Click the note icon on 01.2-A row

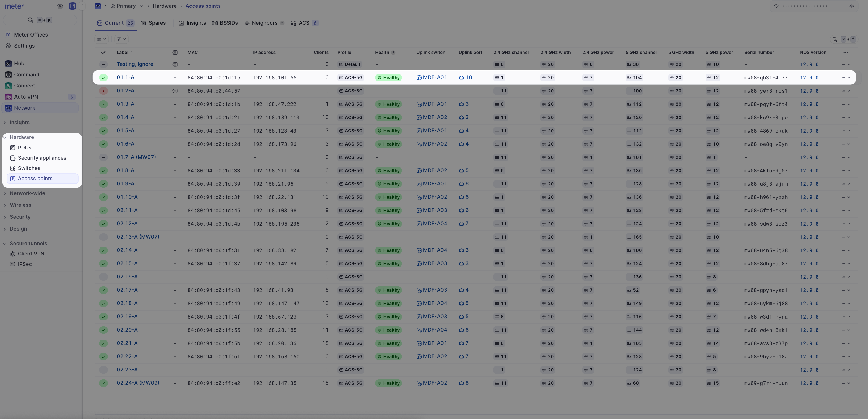175,91
